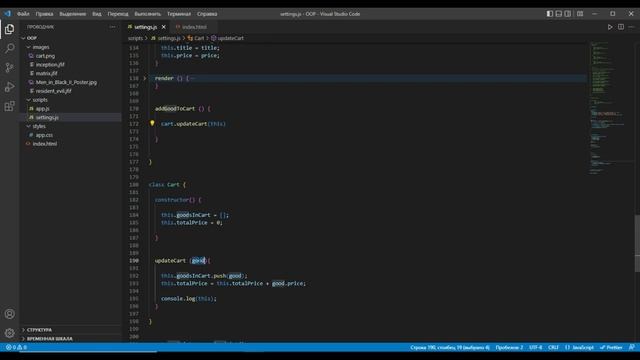Toggle the Secondary Side Bar layout icon
Image resolution: width=640 pixels, height=360 pixels.
tap(568, 14)
